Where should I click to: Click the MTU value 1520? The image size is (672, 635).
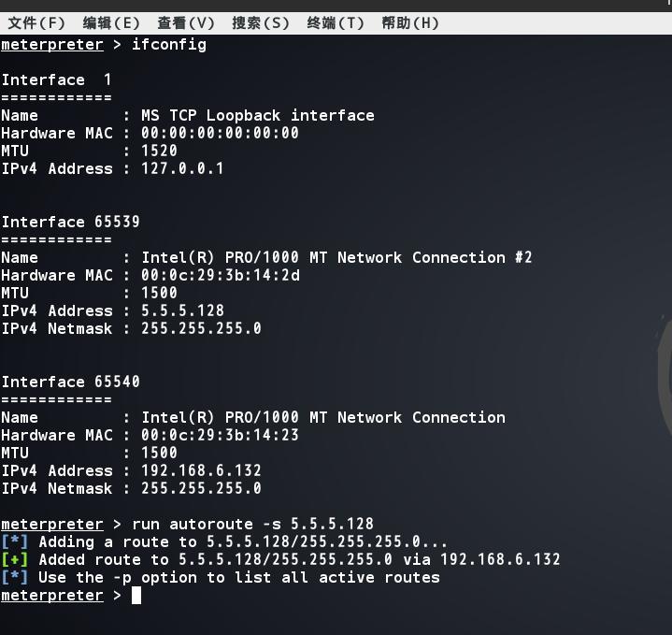[x=160, y=151]
